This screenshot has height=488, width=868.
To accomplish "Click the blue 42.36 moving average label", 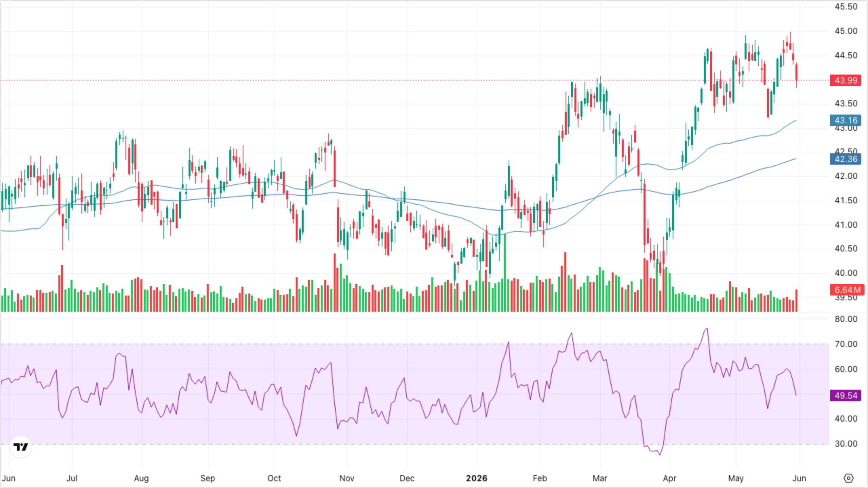I will [846, 159].
